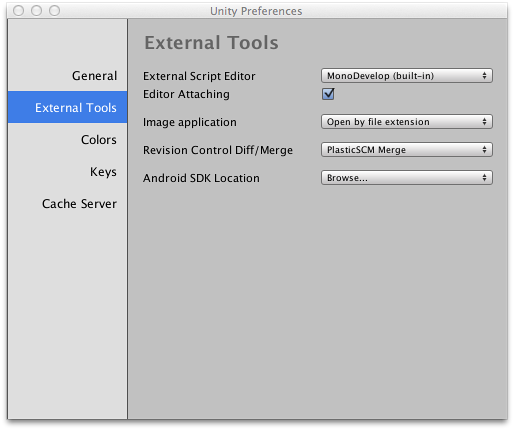Click the zoom window button
Image resolution: width=514 pixels, height=430 pixels.
54,11
